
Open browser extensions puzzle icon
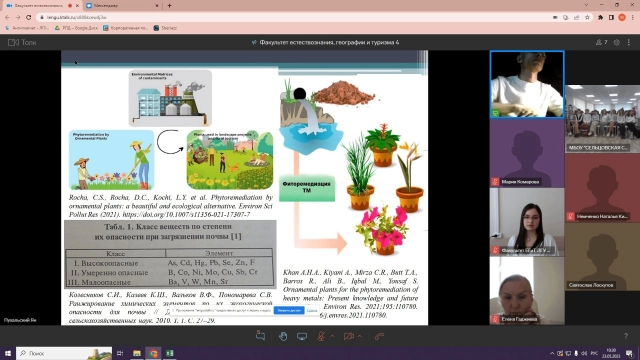[x=600, y=18]
